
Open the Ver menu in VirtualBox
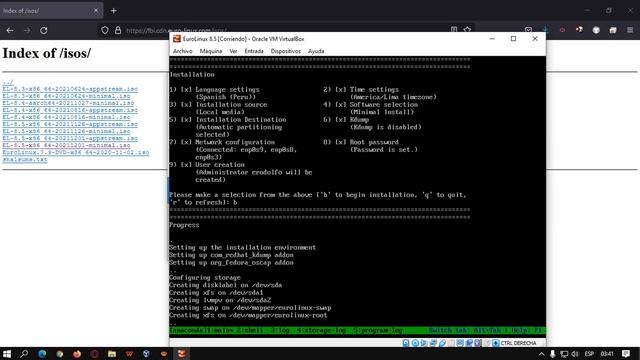pyautogui.click(x=233, y=51)
